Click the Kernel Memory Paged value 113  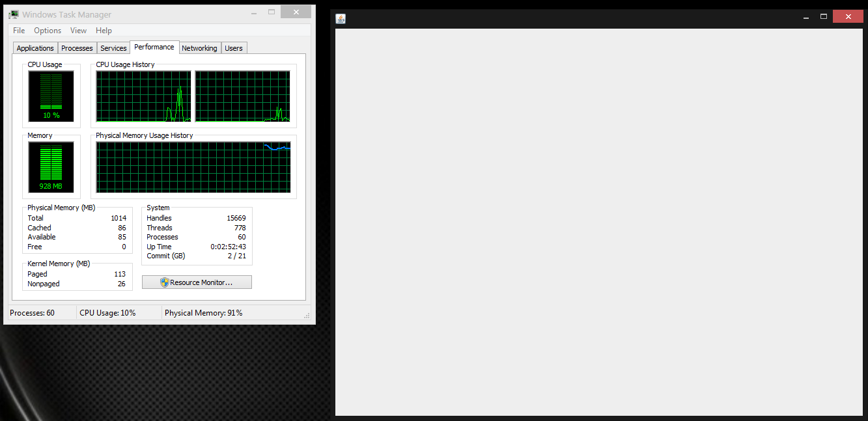[x=120, y=274]
